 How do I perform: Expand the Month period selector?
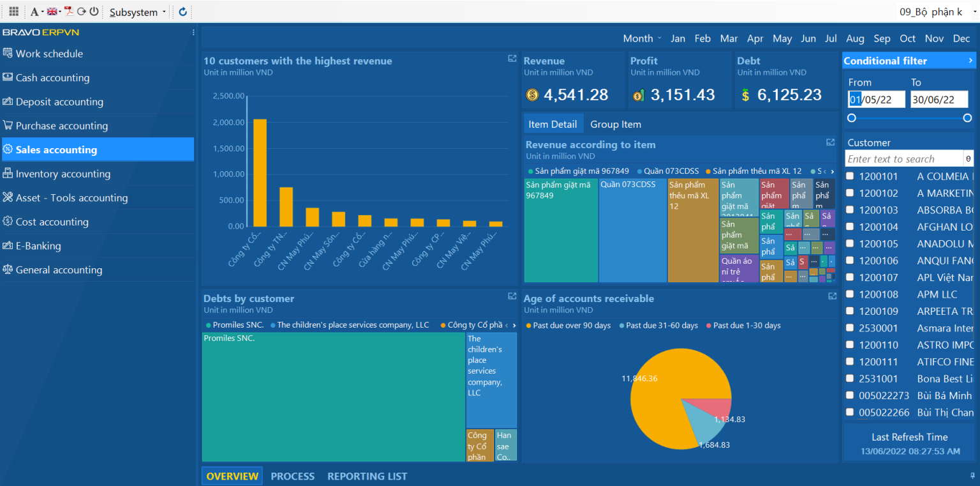pos(642,38)
